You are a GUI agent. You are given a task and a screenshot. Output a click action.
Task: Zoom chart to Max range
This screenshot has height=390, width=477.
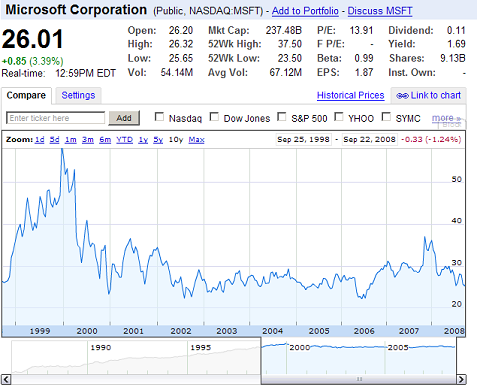pyautogui.click(x=196, y=139)
